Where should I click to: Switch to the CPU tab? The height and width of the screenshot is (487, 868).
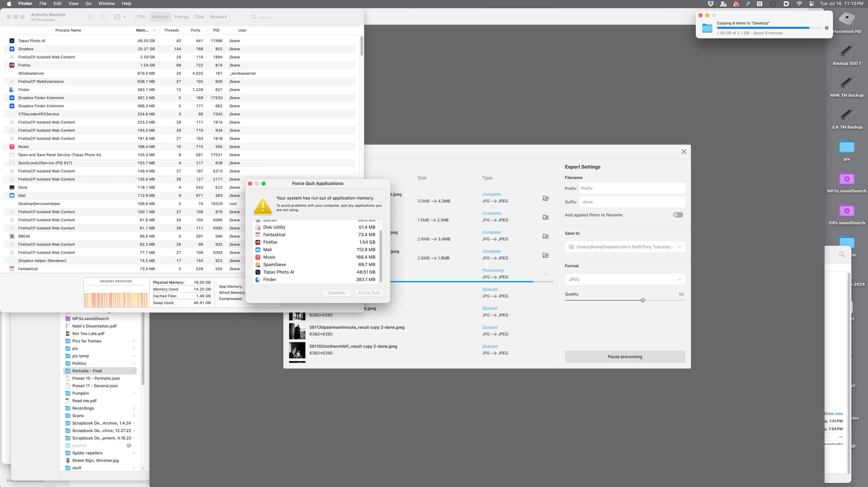142,17
